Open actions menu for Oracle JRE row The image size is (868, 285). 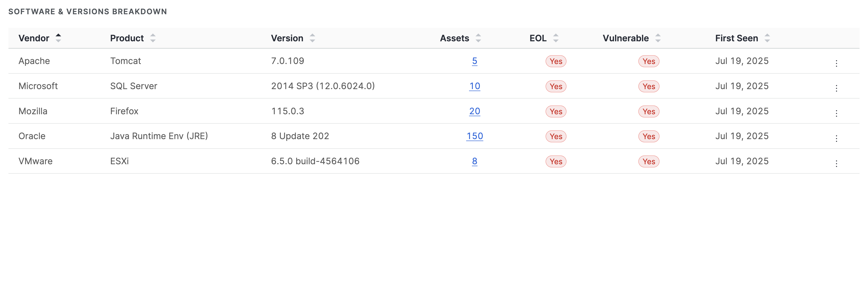click(836, 138)
